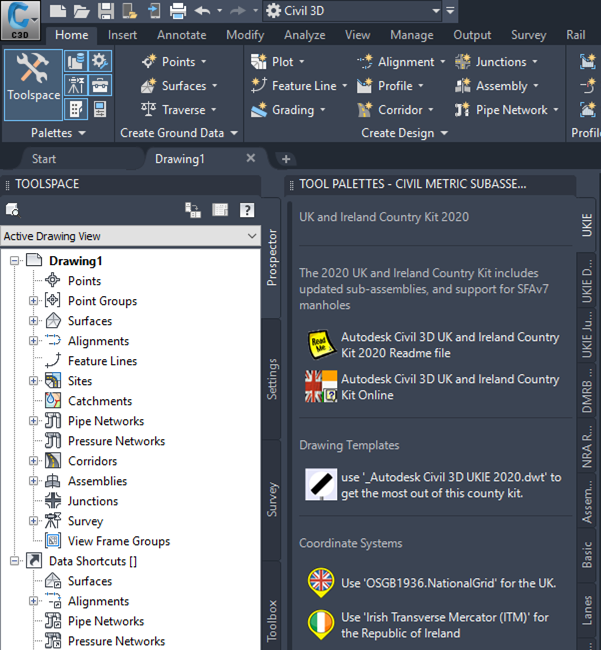This screenshot has width=601, height=650.
Task: Select View Frame Groups tree item
Action: (119, 541)
